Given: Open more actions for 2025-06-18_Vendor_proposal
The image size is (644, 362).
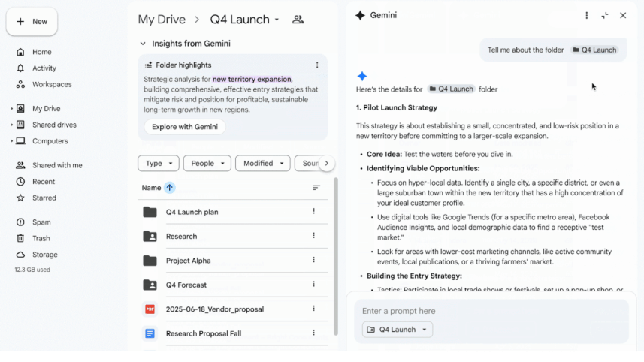Looking at the screenshot, I should coord(314,308).
